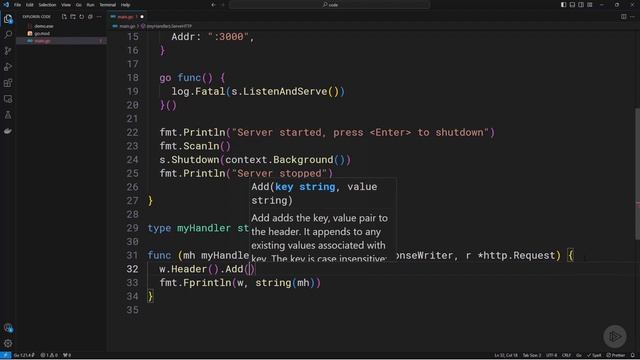Image resolution: width=640 pixels, height=360 pixels.
Task: Open the File menu
Action: tap(17, 5)
